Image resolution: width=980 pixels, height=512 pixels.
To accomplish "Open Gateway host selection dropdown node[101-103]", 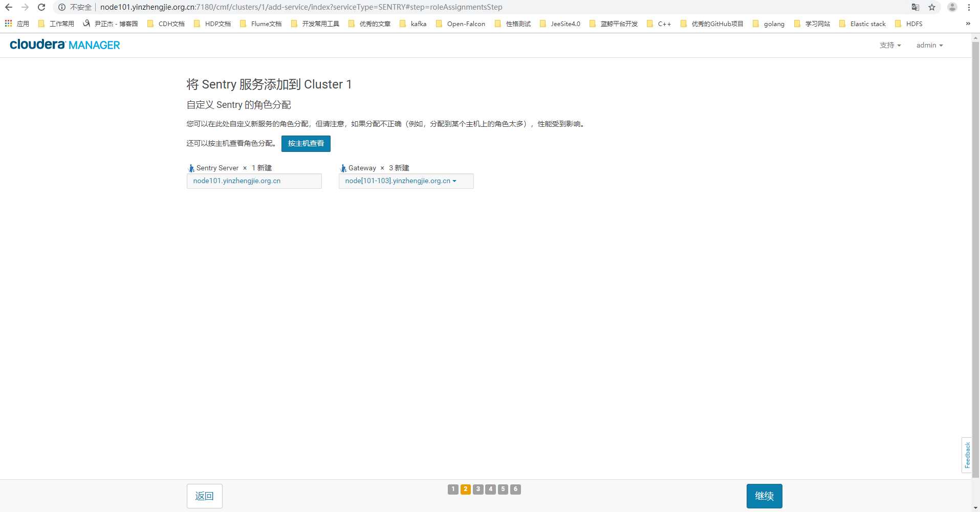I will (406, 181).
